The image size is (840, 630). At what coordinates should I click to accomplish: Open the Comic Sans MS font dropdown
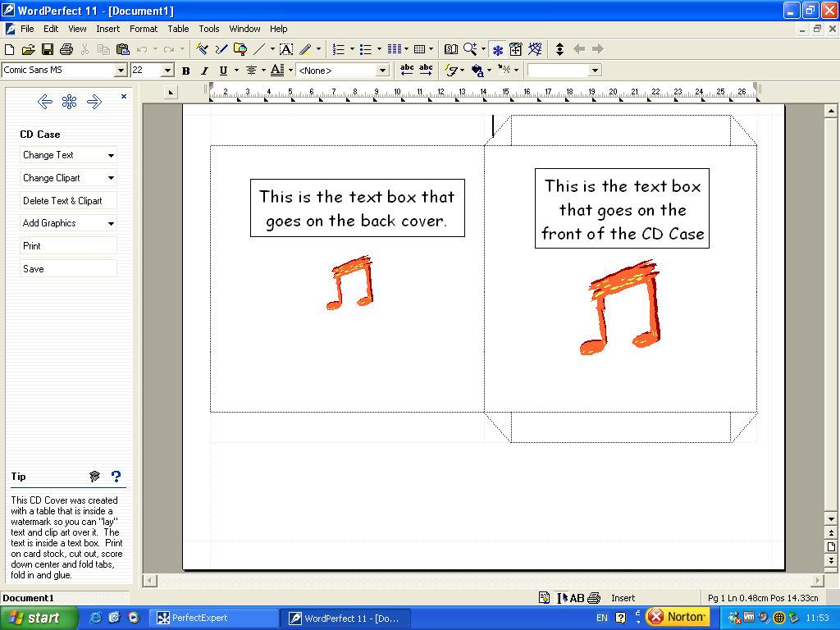121,71
